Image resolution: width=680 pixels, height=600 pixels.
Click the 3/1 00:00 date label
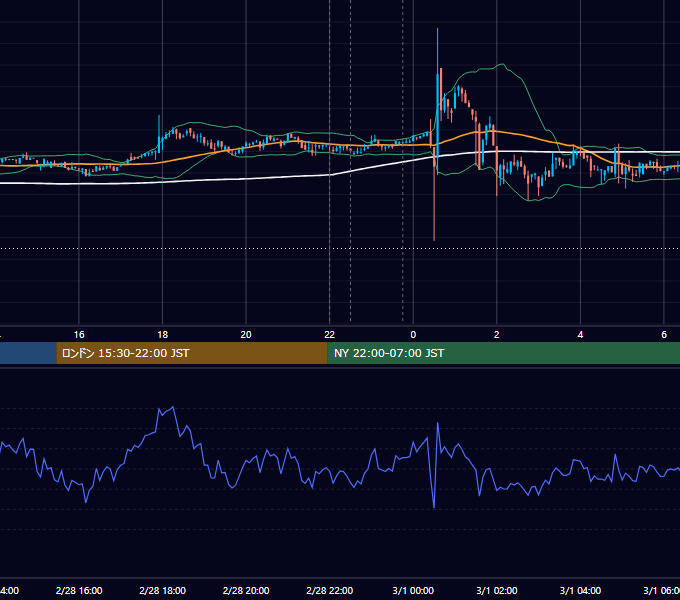[413, 590]
